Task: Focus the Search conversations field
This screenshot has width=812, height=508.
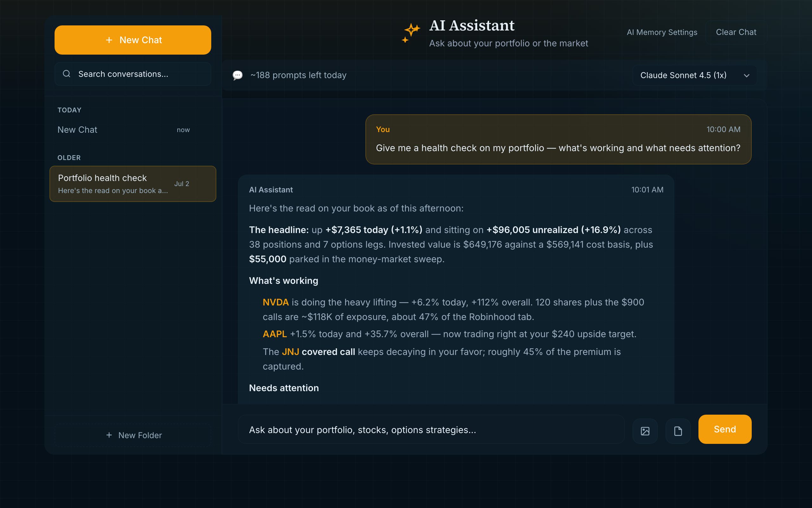Action: (x=133, y=74)
